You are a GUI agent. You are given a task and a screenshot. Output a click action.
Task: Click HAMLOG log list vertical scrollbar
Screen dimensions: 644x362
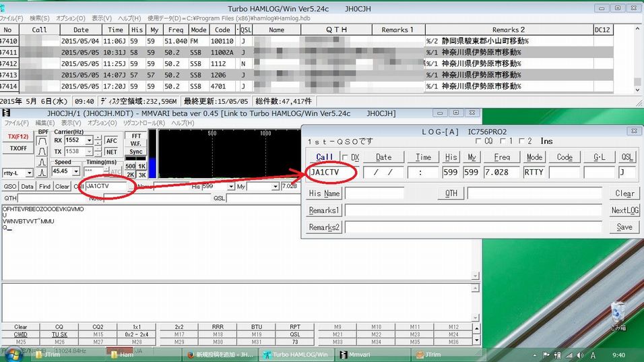(637, 59)
